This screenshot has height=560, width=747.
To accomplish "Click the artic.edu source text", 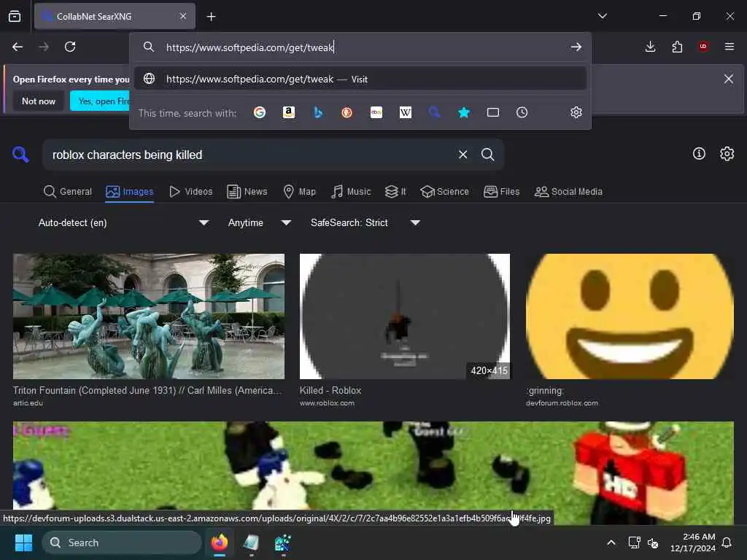I will [28, 402].
